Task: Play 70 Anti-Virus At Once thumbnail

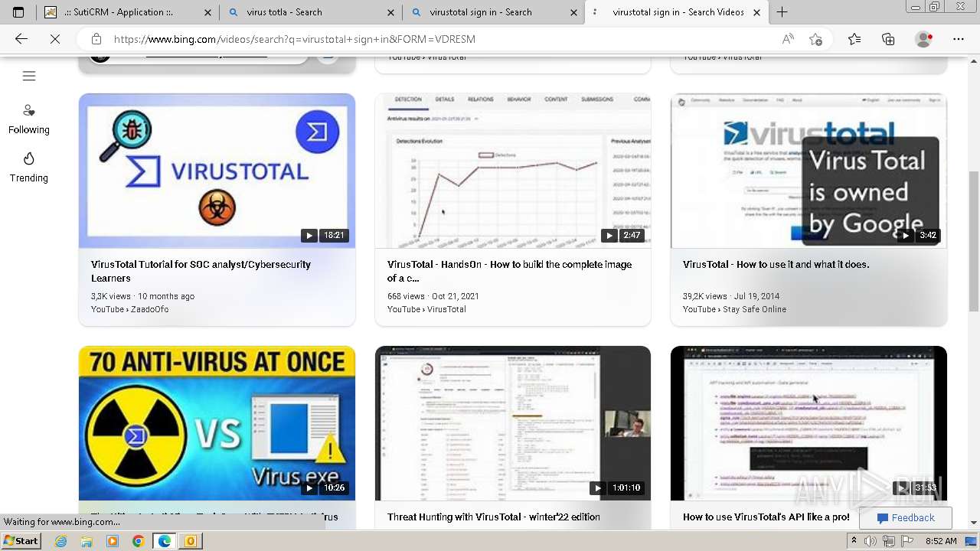Action: [x=217, y=423]
